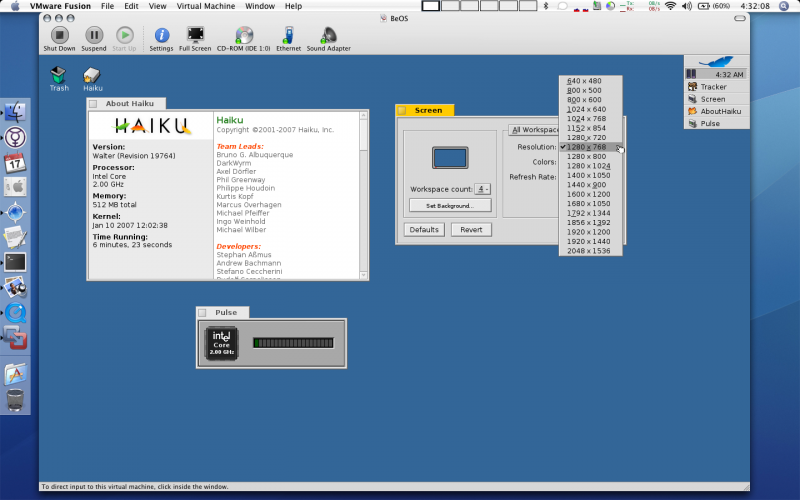Click the Defaults button
The width and height of the screenshot is (800, 500).
click(424, 230)
